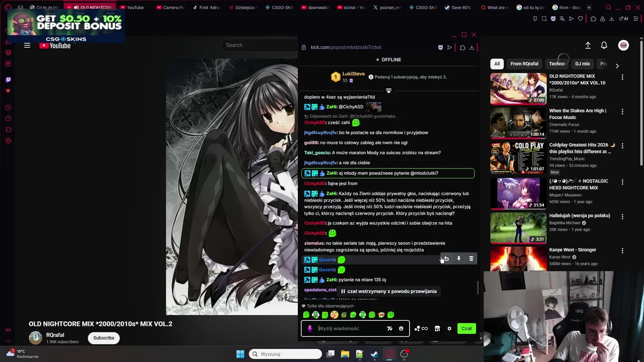Open the emoji picker in message box
644x362 pixels.
click(401, 328)
